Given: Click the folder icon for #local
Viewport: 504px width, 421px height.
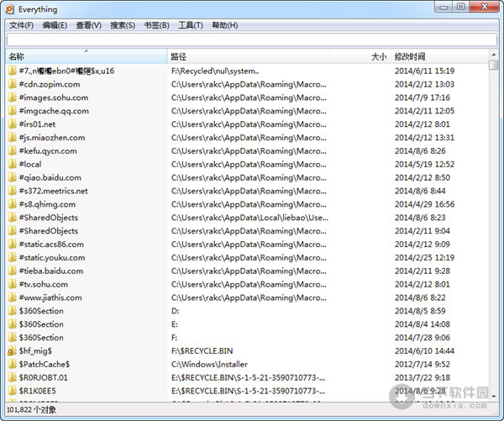Looking at the screenshot, I should pos(12,164).
